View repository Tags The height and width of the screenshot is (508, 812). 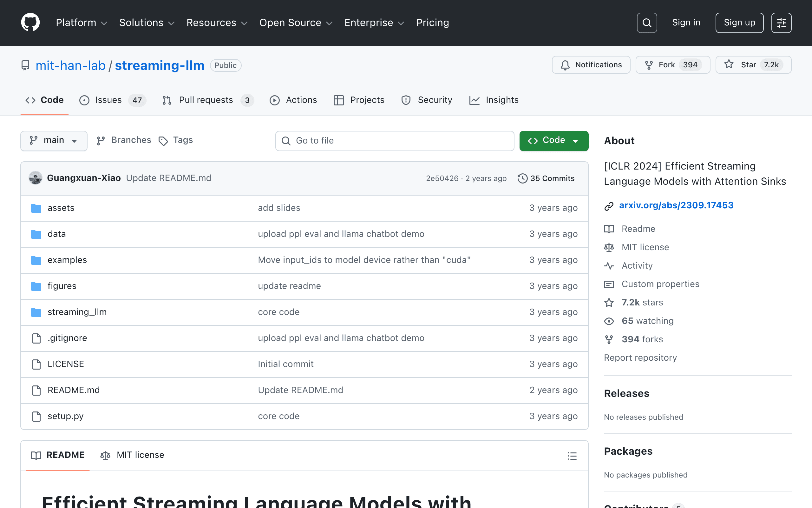point(176,140)
